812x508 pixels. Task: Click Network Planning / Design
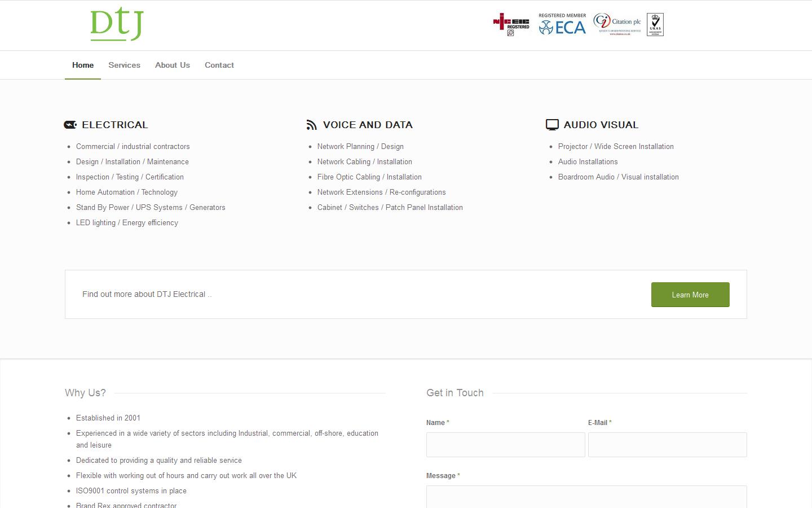(x=360, y=146)
